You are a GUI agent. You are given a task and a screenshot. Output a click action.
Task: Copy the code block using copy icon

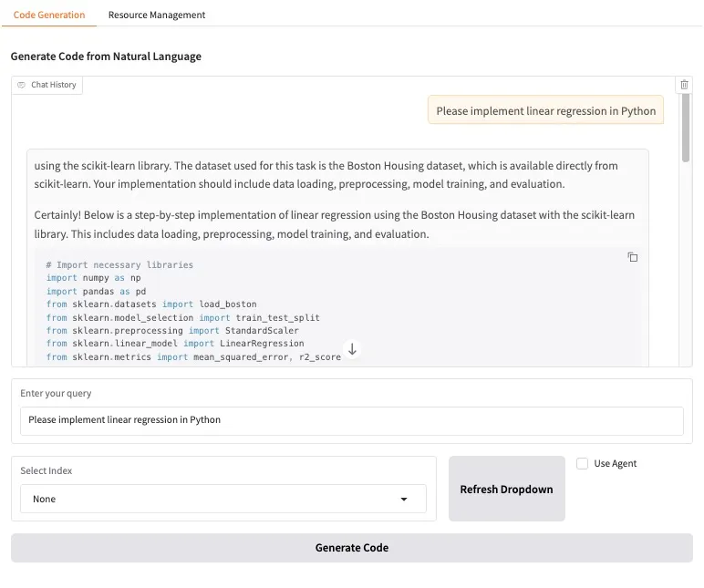coord(632,257)
